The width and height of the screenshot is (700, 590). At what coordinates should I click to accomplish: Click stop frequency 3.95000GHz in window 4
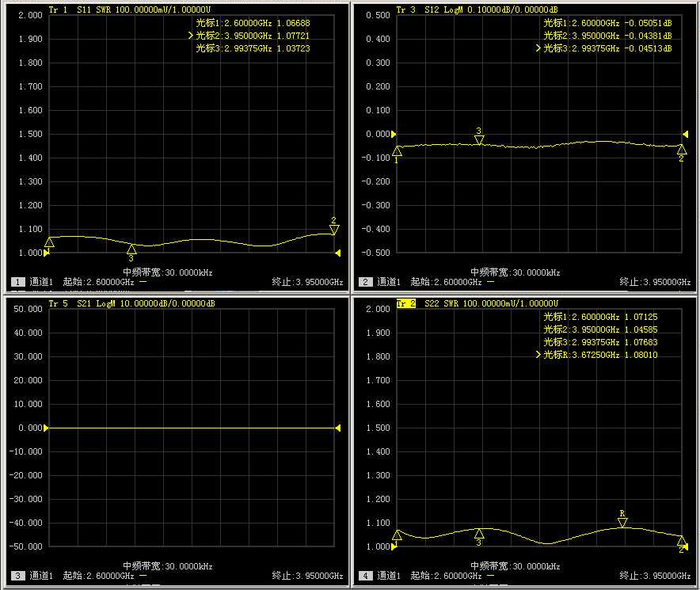click(655, 576)
